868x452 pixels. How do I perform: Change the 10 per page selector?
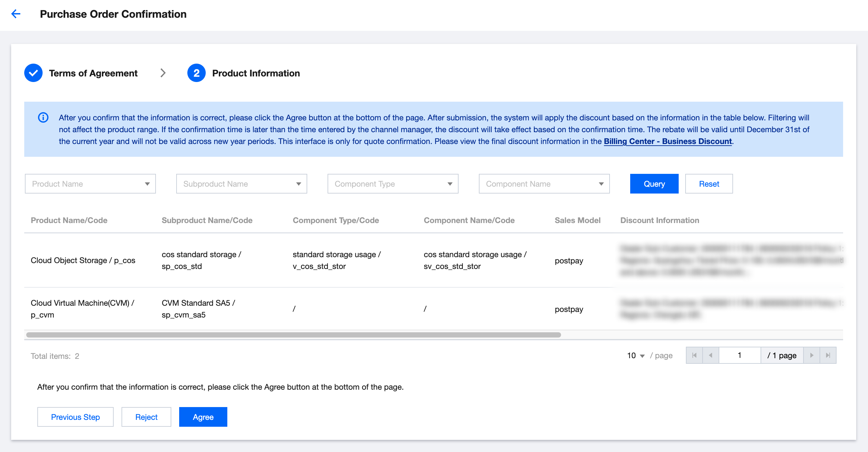pyautogui.click(x=635, y=356)
